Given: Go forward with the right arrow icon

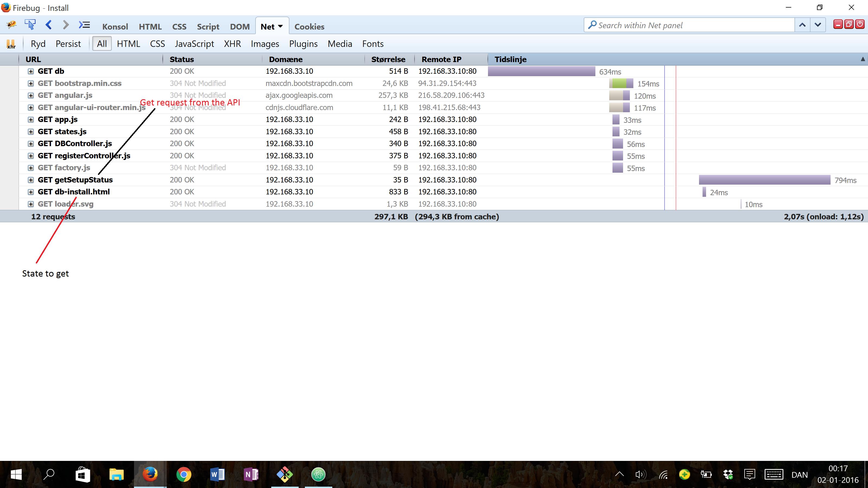Looking at the screenshot, I should (66, 25).
